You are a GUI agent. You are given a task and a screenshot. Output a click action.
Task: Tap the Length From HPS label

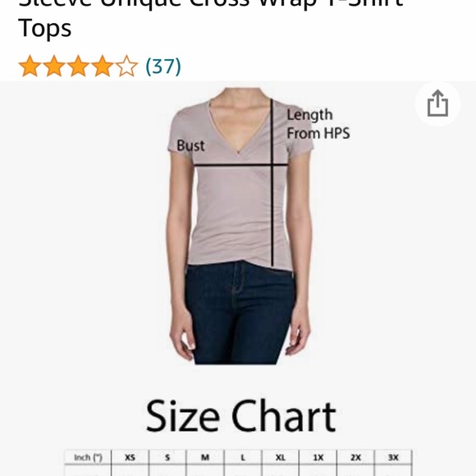[x=318, y=124]
